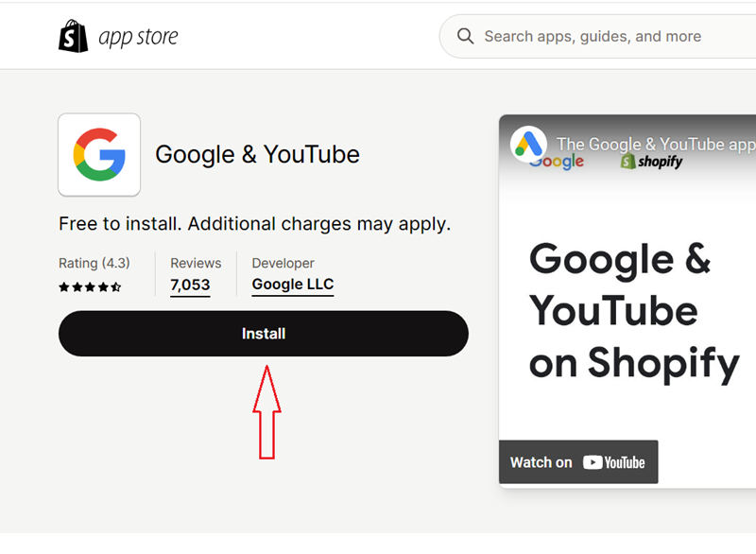Click the Google Ads channel avatar in video
The width and height of the screenshot is (756, 554).
[528, 144]
